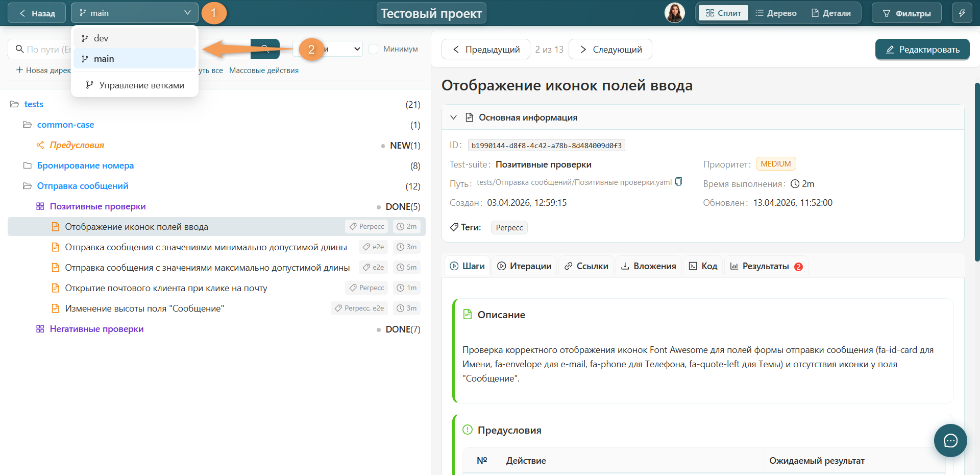
Task: Click the search magnifier button
Action: [265, 49]
